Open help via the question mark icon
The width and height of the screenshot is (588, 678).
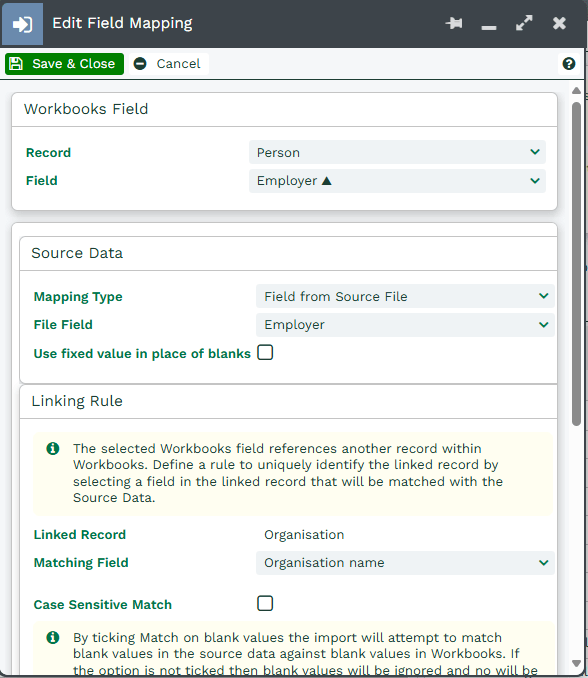pos(569,64)
